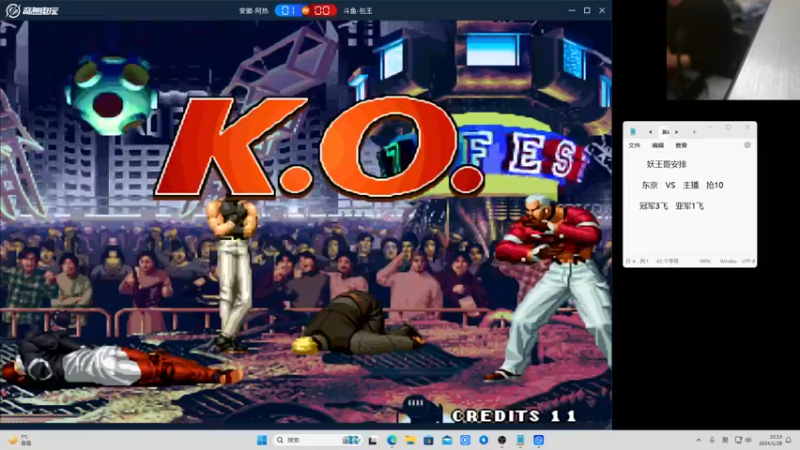The width and height of the screenshot is (800, 450).
Task: Open the weather widget in the taskbar
Action: 19,440
